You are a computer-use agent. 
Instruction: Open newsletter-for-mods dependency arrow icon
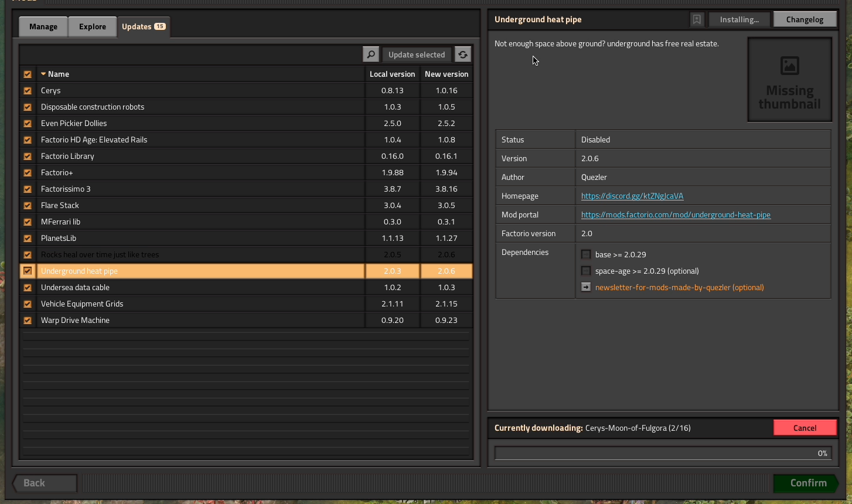pyautogui.click(x=586, y=287)
